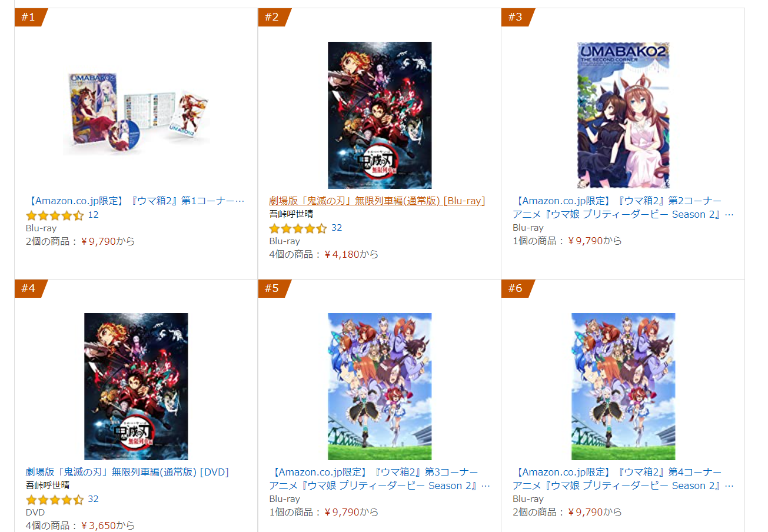The image size is (768, 532).
Task: Click the star rating icons of item #4
Action: tap(55, 500)
